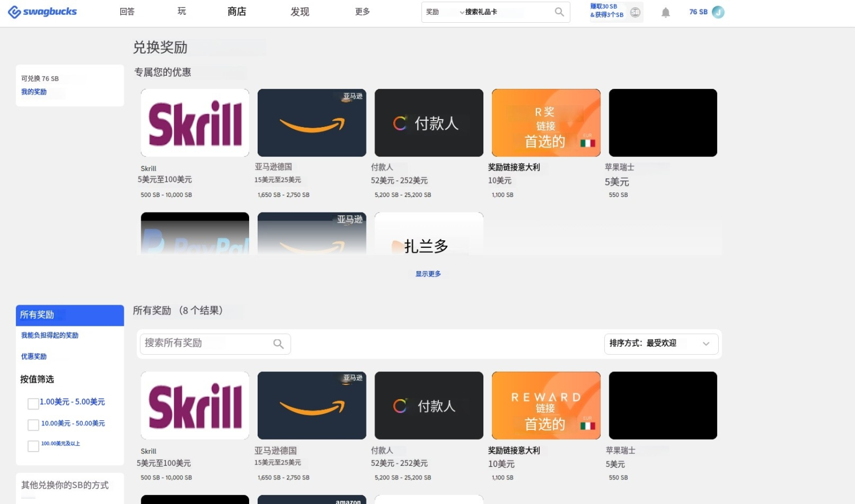This screenshot has height=504, width=855.
Task: Click the 搜索所有奖励 input field
Action: pos(205,343)
